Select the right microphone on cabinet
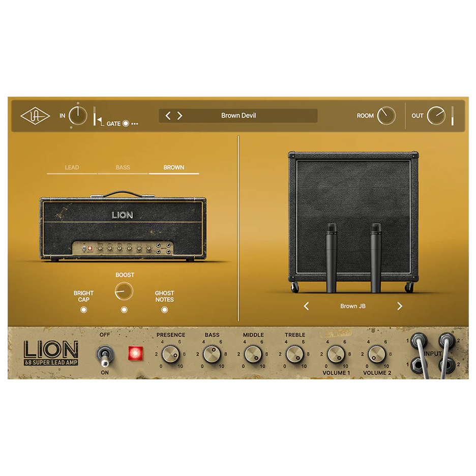 click(x=376, y=258)
